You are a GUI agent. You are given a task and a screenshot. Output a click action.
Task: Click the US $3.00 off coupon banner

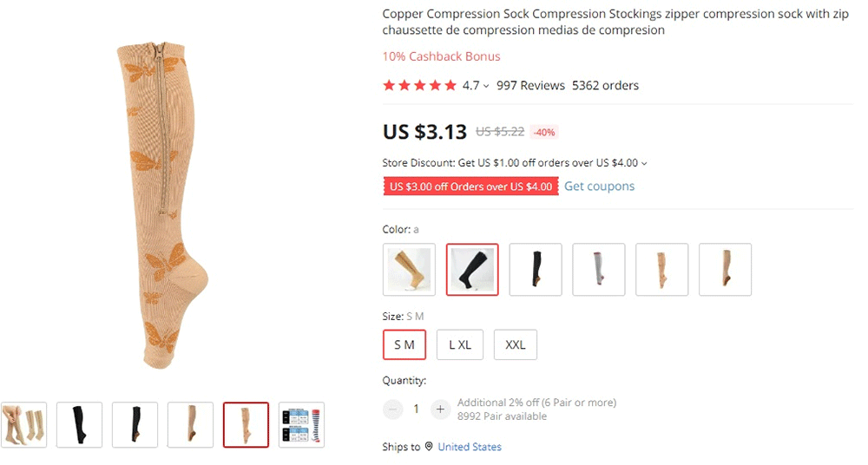(470, 187)
